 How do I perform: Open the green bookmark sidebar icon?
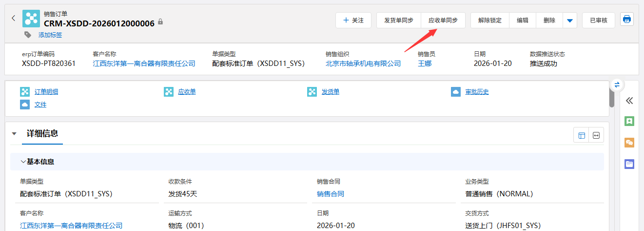pos(629,121)
